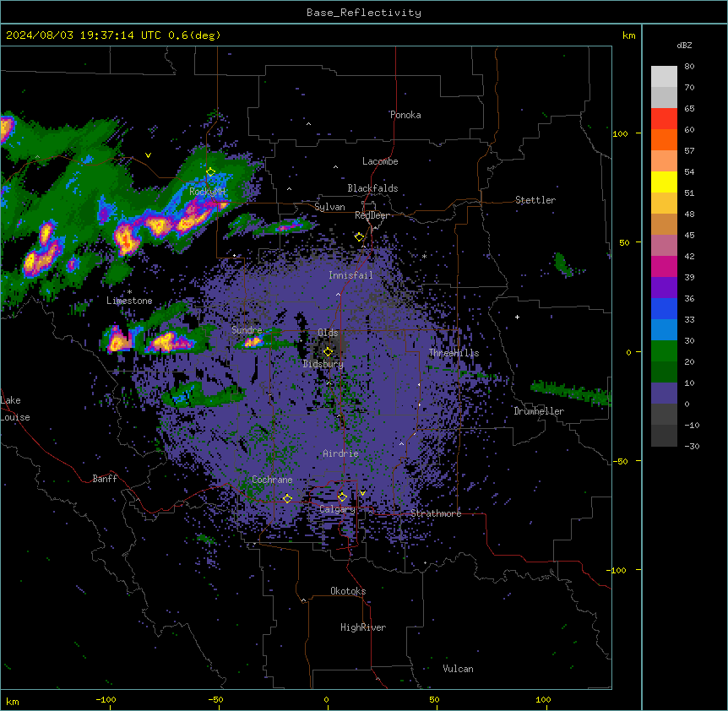Click the Olds town label
728x711 pixels.
pos(328,333)
